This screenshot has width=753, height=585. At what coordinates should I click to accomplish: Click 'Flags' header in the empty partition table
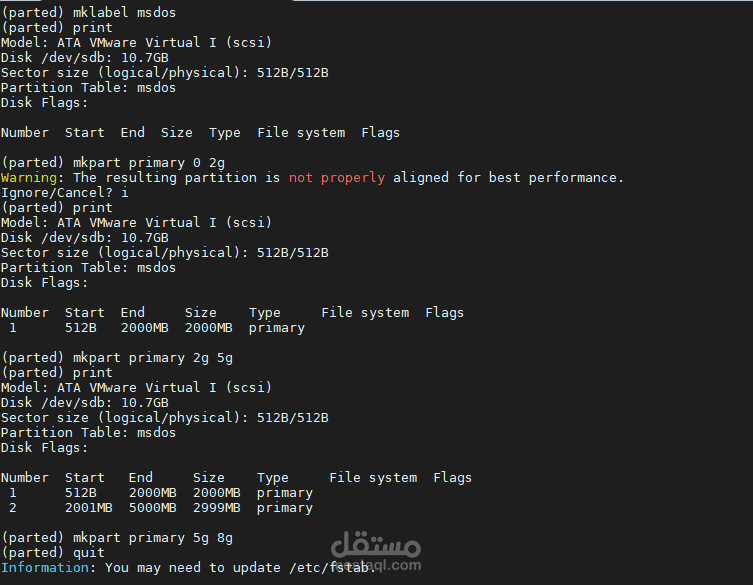[x=380, y=132]
